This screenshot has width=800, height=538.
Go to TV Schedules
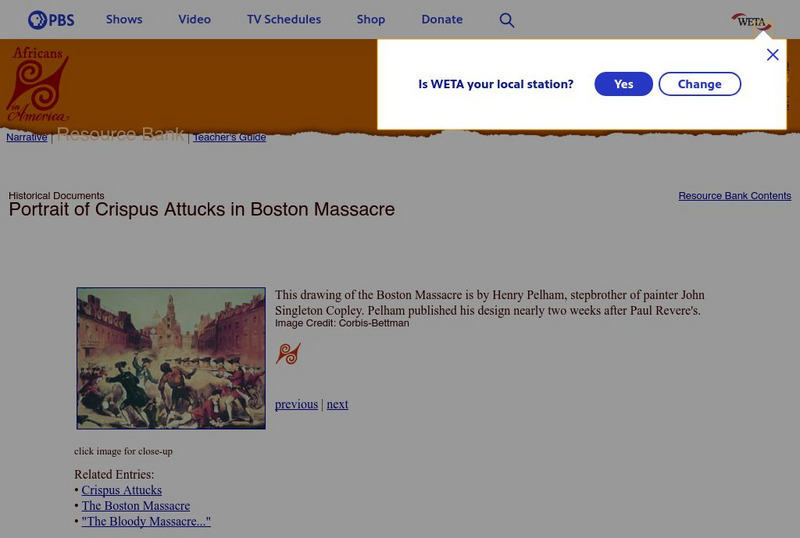coord(284,19)
